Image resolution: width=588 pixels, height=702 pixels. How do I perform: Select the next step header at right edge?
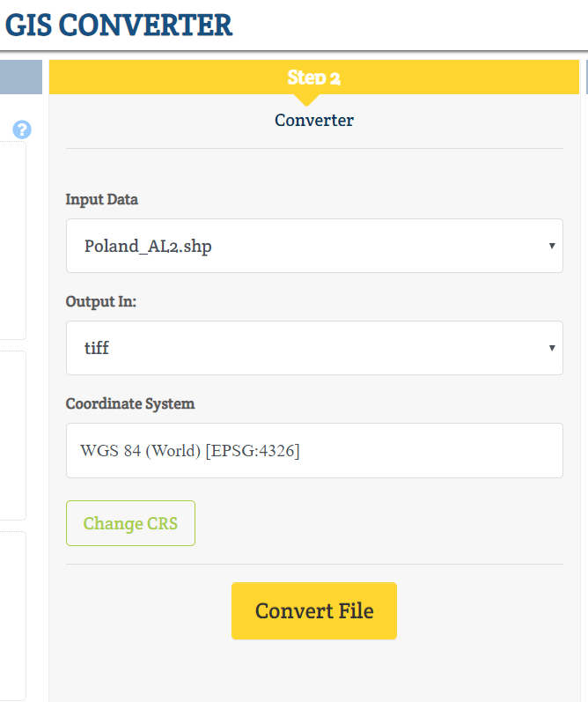(586, 77)
